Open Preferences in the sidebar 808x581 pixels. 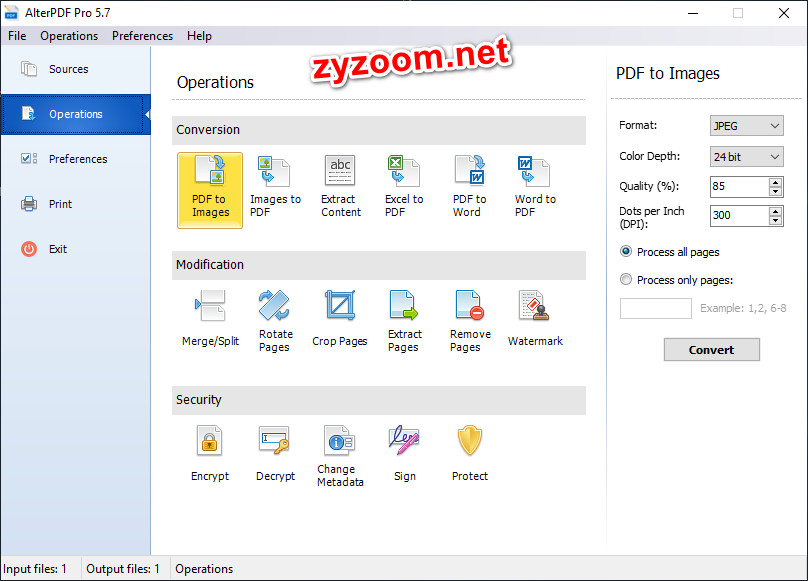pos(76,159)
